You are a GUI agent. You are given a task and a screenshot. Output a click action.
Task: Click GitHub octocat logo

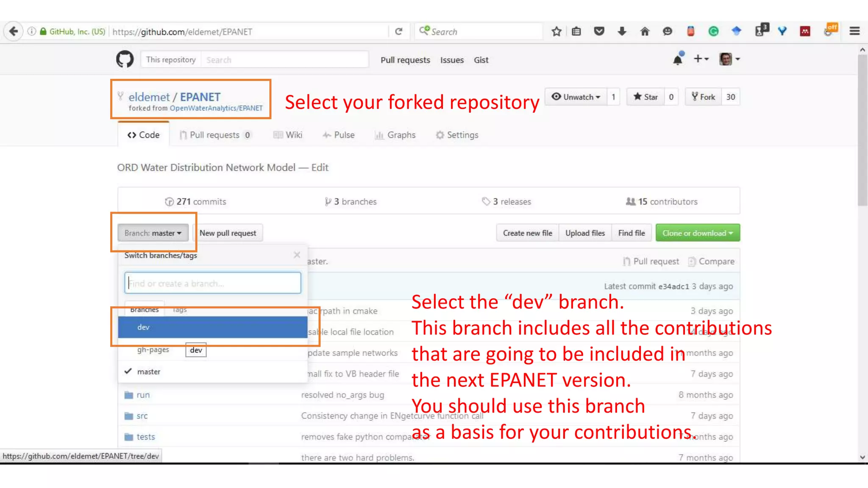125,59
